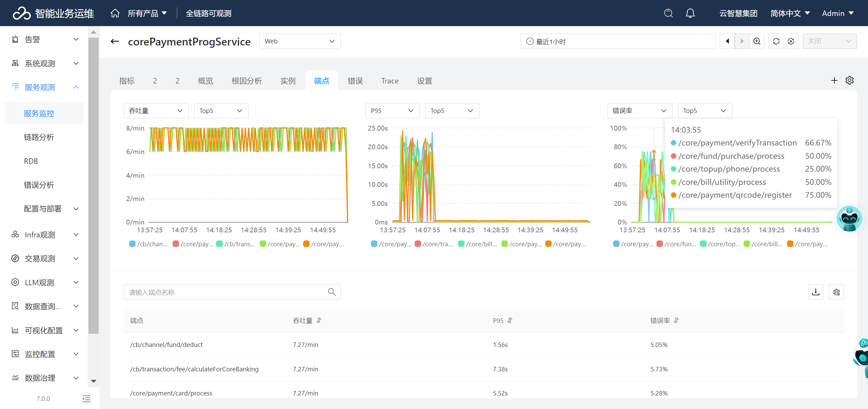The width and height of the screenshot is (868, 409).
Task: Open 链路分析 in sidebar
Action: point(39,137)
